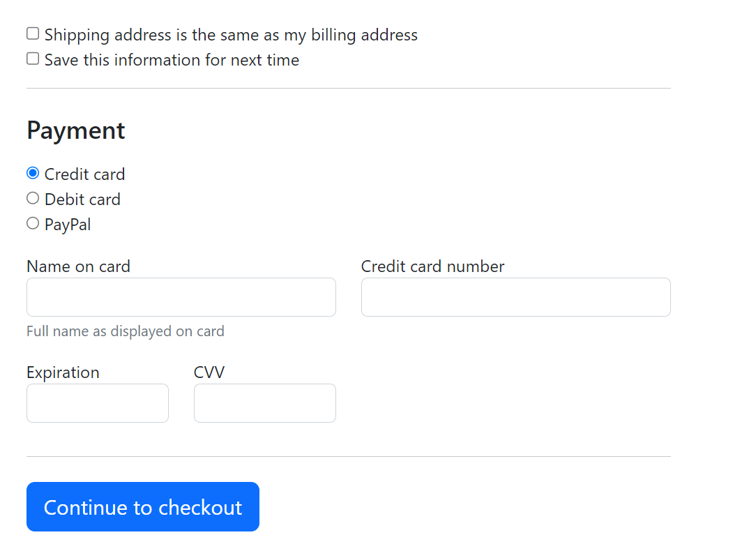Image resolution: width=756 pixels, height=551 pixels.
Task: Click the Payment section heading
Action: coord(75,130)
